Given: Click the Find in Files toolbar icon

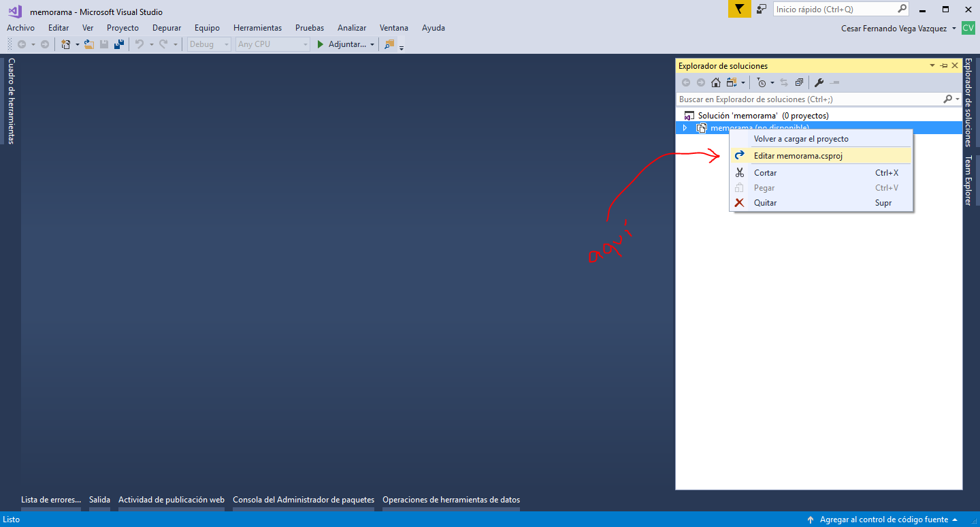Looking at the screenshot, I should click(389, 44).
